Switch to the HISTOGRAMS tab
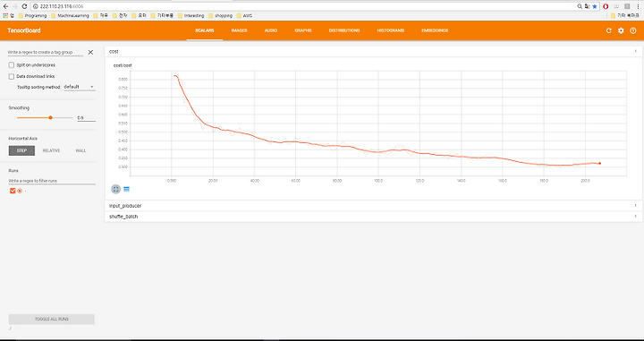This screenshot has width=644, height=341. (x=391, y=30)
